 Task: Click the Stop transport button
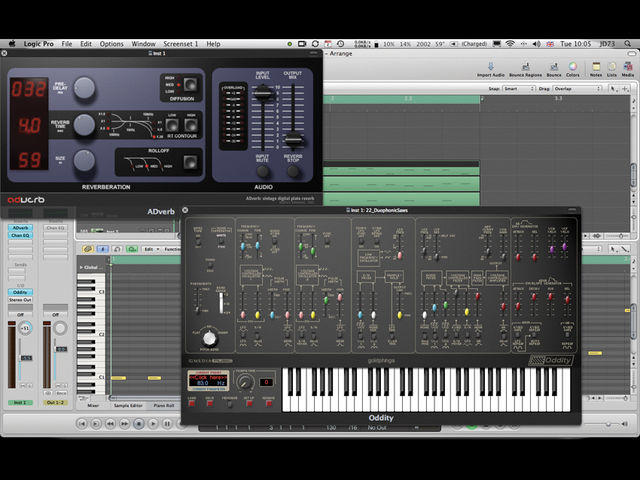[139, 424]
